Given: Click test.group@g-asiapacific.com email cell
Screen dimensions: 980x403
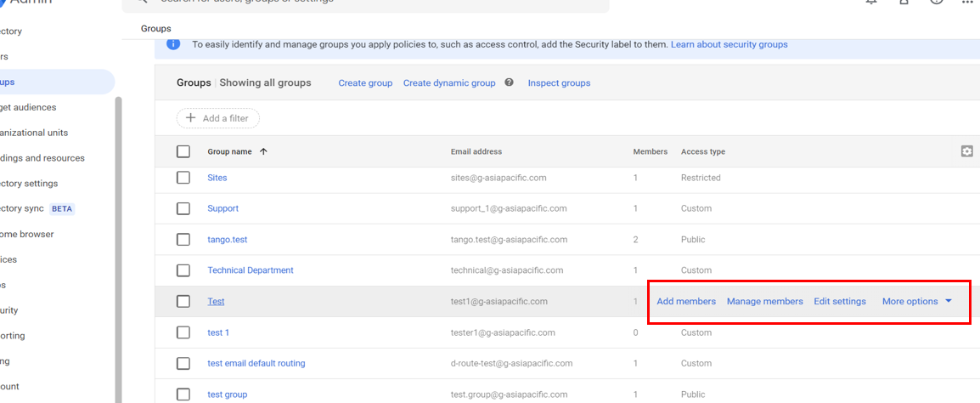Looking at the screenshot, I should pyautogui.click(x=510, y=394).
